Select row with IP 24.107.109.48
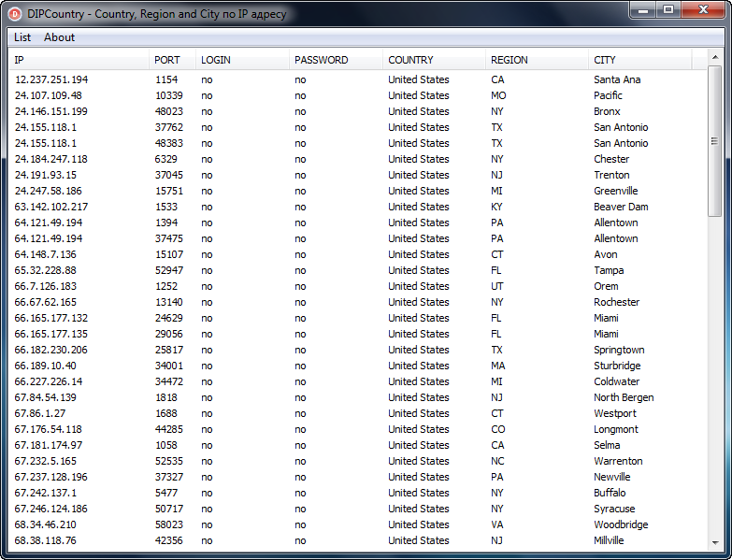 point(358,95)
